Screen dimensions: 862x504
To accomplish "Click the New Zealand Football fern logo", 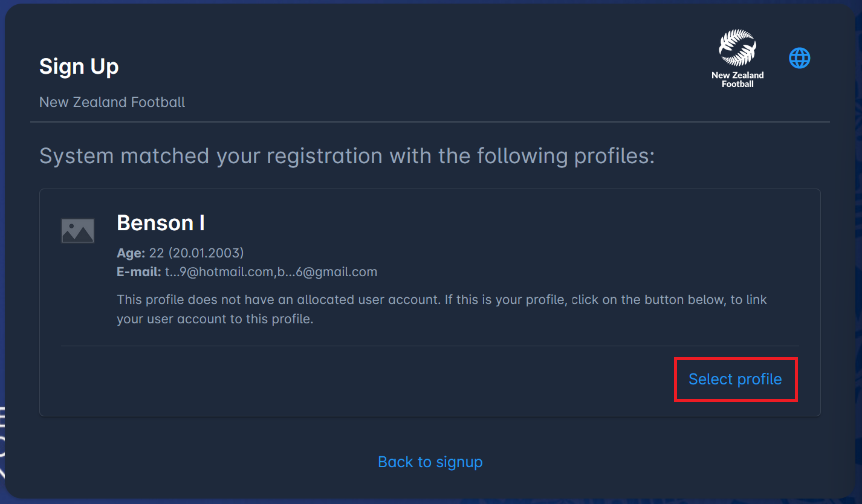I will point(737,48).
